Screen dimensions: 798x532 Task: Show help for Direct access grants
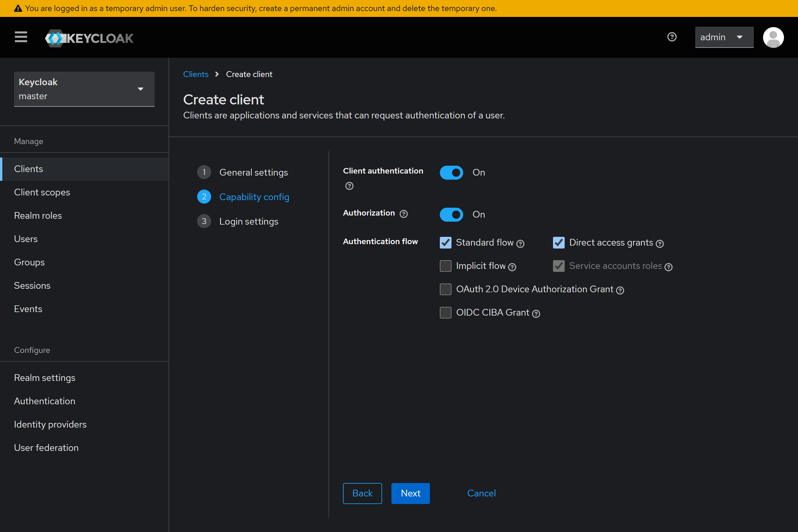click(x=659, y=244)
